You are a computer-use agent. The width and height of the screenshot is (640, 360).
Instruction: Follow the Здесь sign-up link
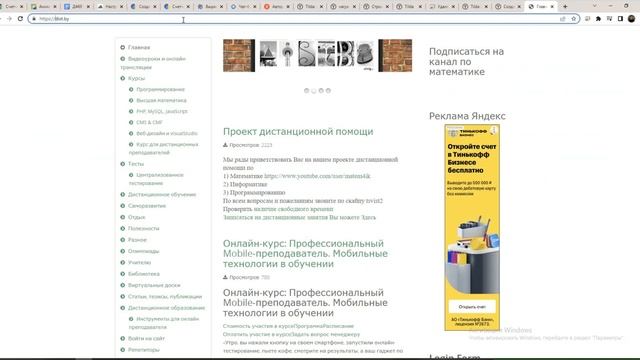(x=369, y=217)
